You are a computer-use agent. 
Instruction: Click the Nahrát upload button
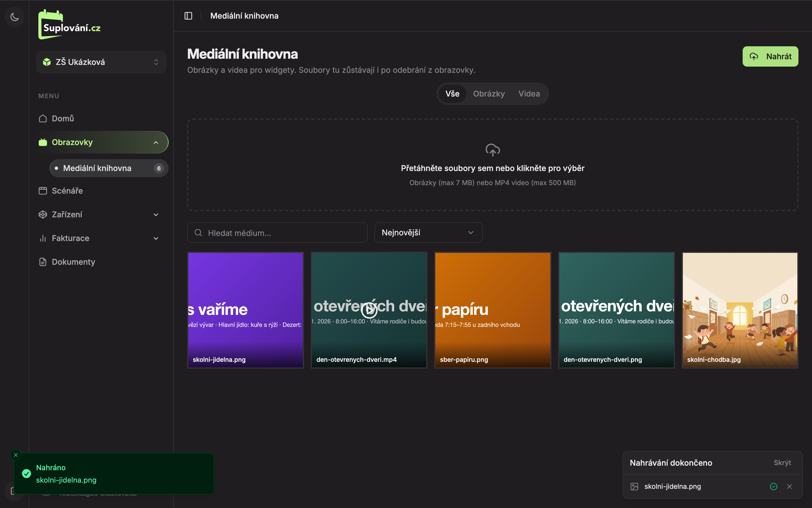point(770,56)
